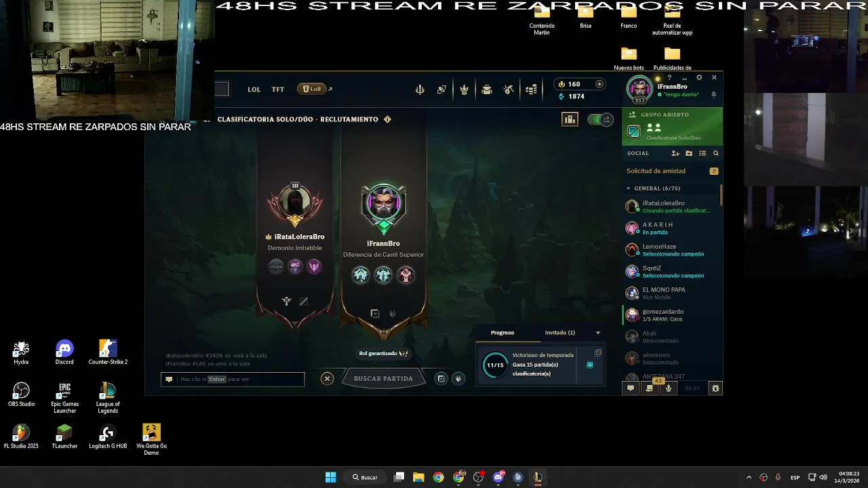Add RP with the plus button
The image size is (868, 488).
tap(599, 84)
